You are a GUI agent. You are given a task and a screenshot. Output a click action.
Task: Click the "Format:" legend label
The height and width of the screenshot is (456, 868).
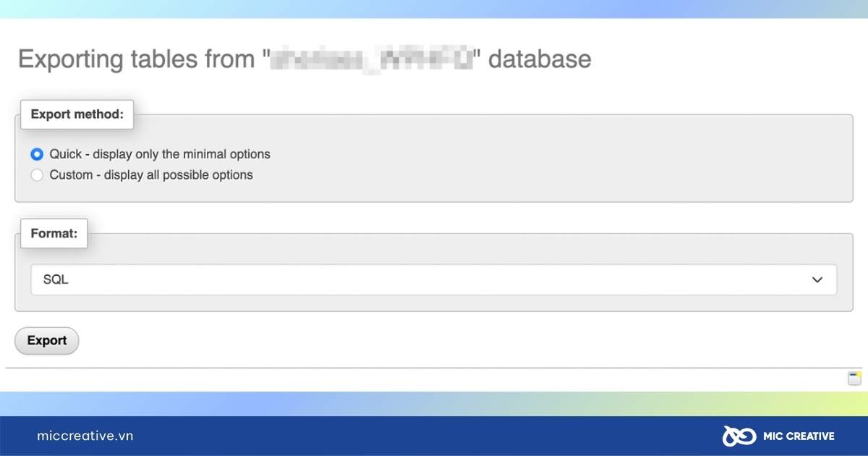[x=54, y=234]
